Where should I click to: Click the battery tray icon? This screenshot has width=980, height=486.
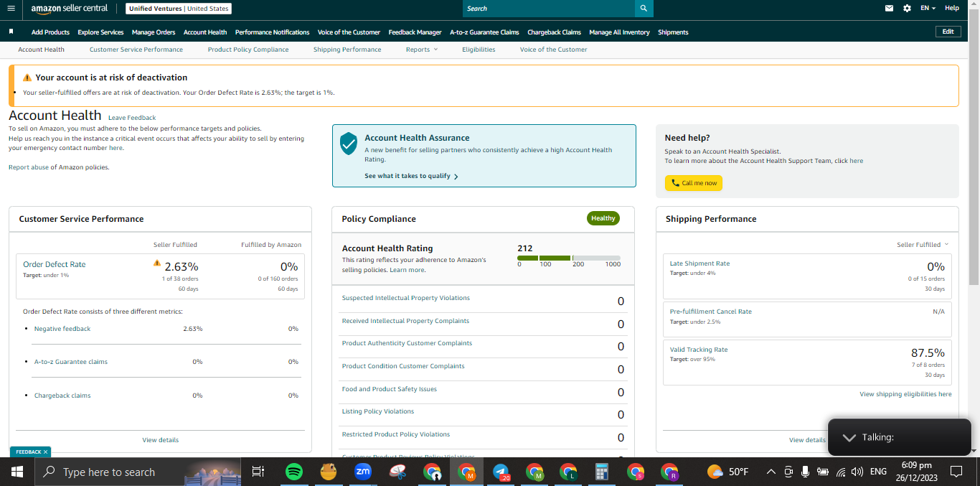coord(823,472)
